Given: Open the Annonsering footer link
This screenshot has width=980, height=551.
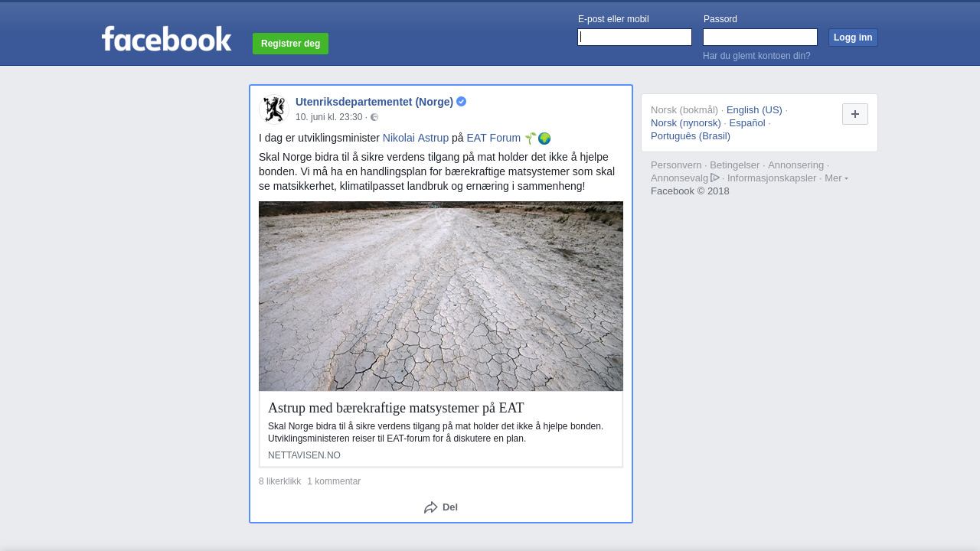Looking at the screenshot, I should (x=796, y=165).
